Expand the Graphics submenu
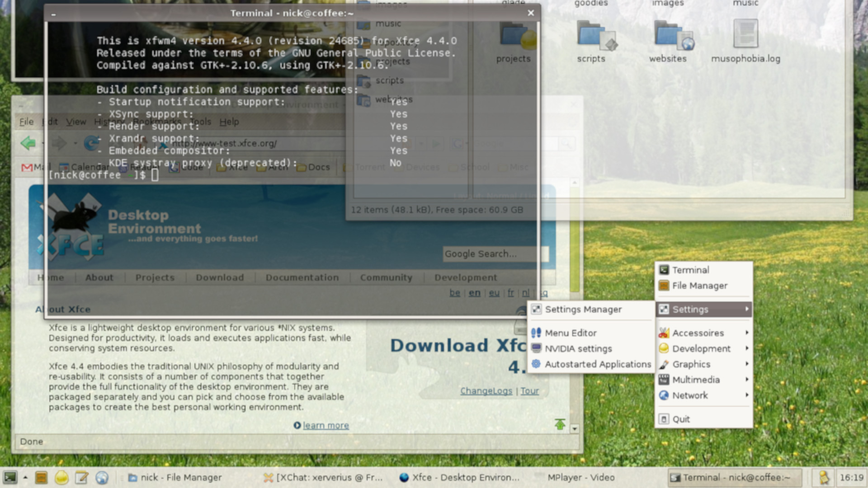The image size is (868, 488). click(x=703, y=364)
